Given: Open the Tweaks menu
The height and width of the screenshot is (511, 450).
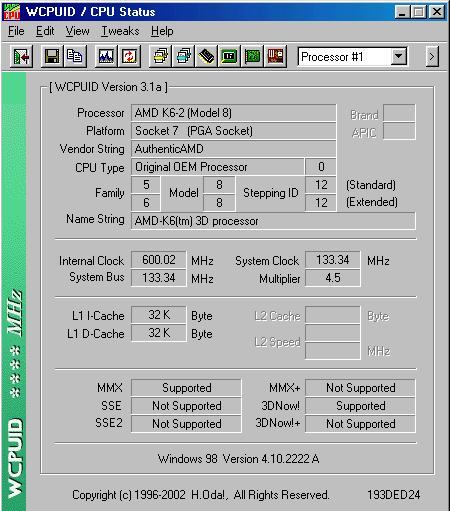Looking at the screenshot, I should coord(120,31).
